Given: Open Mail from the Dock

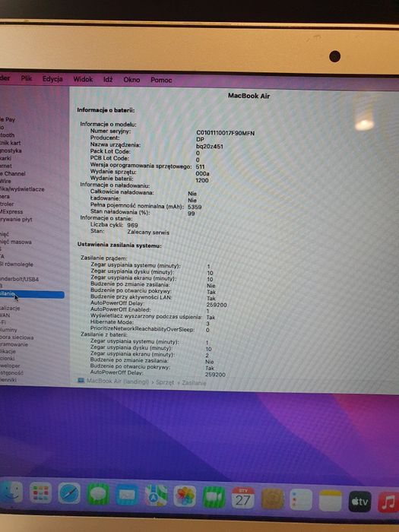Looking at the screenshot, I should point(127,495).
